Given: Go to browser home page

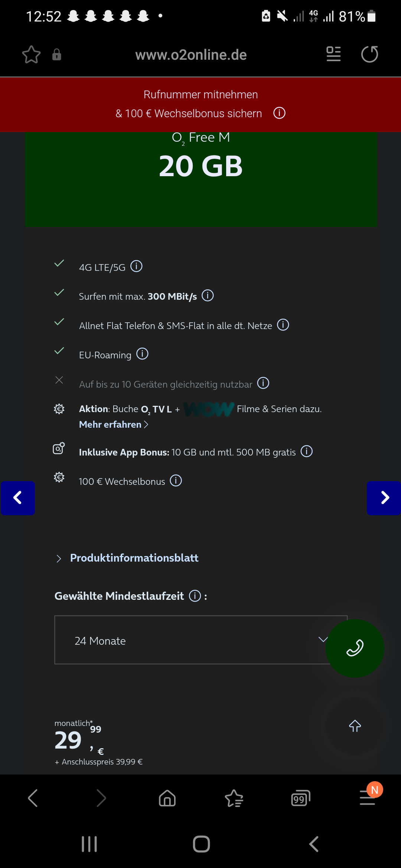Looking at the screenshot, I should 167,798.
